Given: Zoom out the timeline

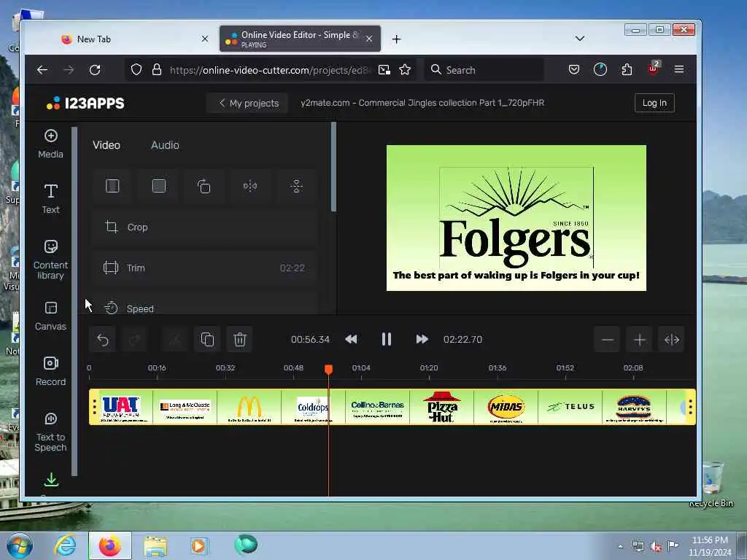Looking at the screenshot, I should (x=608, y=340).
